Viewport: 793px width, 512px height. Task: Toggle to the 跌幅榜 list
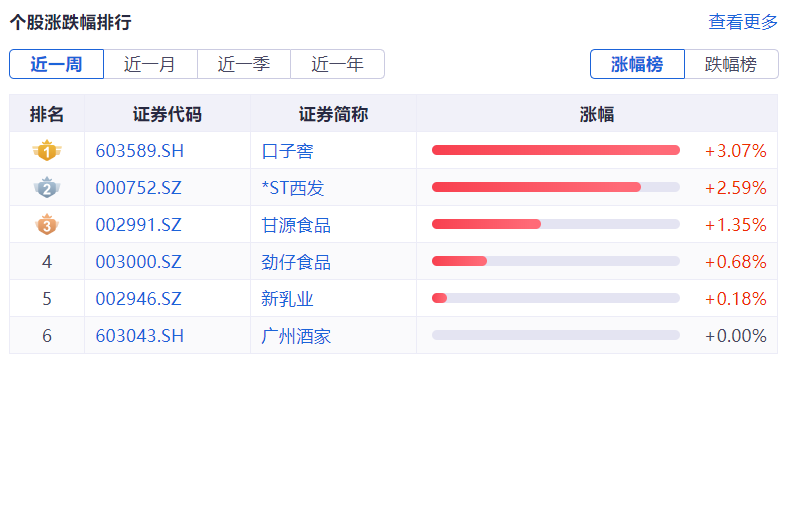(731, 64)
